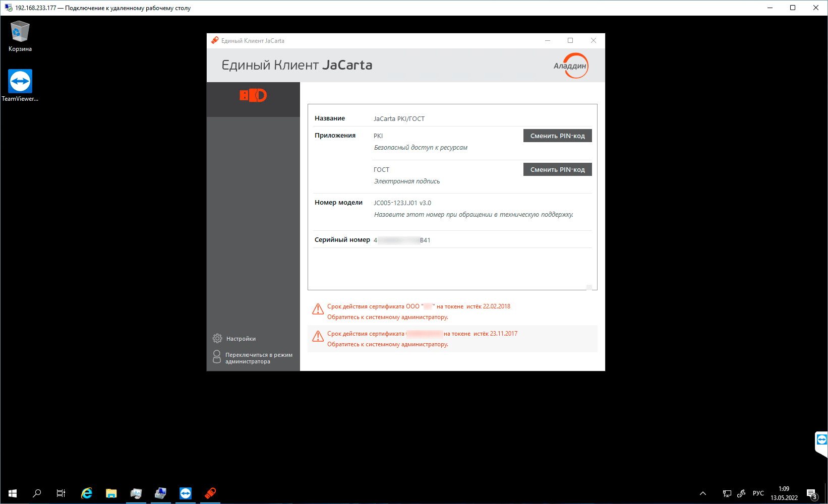Image resolution: width=828 pixels, height=504 pixels.
Task: Launch Internet Explorer from the taskbar
Action: coord(87,493)
